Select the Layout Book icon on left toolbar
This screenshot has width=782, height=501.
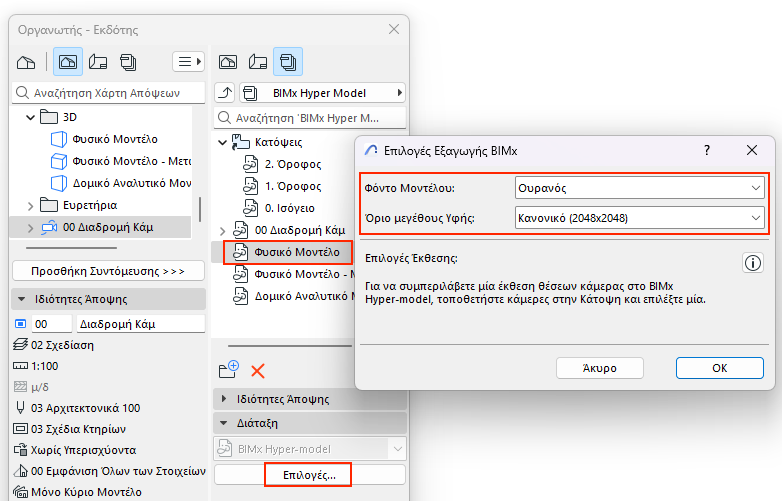coord(98,62)
